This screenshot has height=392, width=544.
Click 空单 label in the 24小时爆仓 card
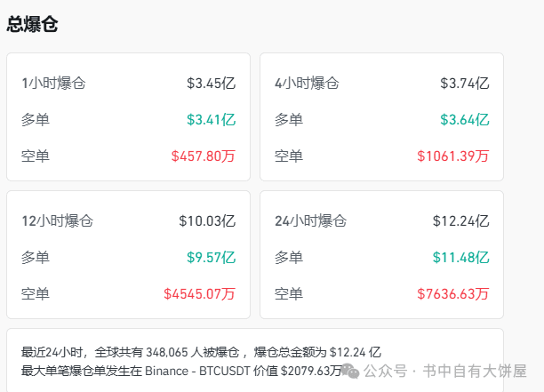click(x=289, y=294)
